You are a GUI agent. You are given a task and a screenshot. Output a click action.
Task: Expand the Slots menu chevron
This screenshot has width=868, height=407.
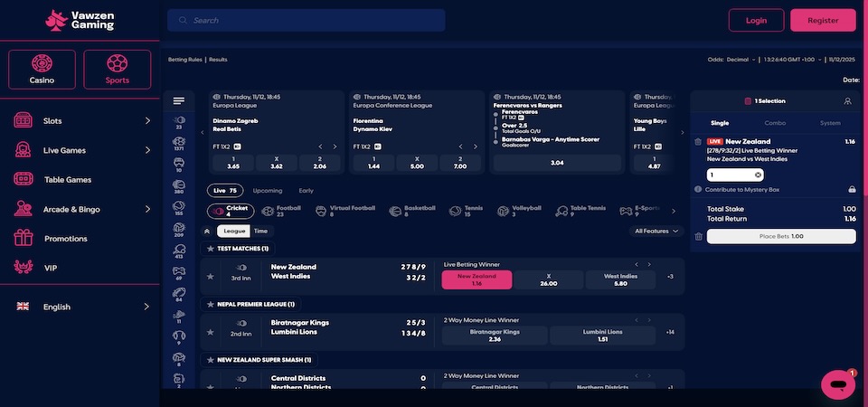tap(147, 120)
